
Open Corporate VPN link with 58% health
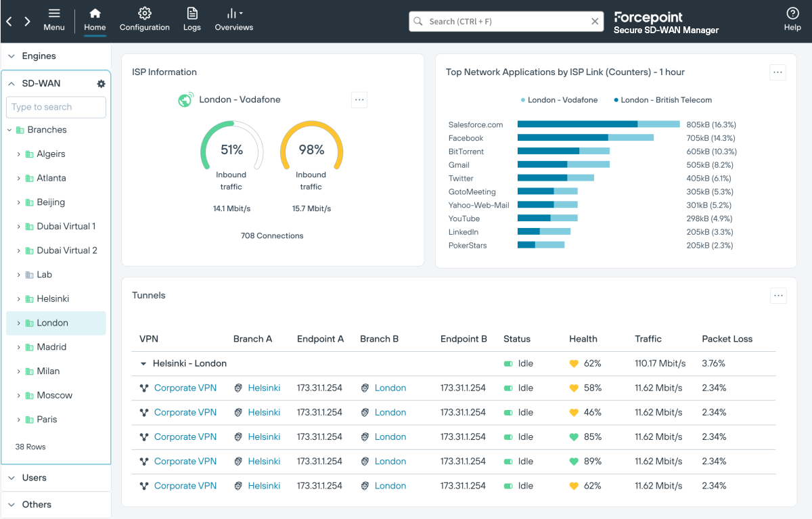click(185, 388)
